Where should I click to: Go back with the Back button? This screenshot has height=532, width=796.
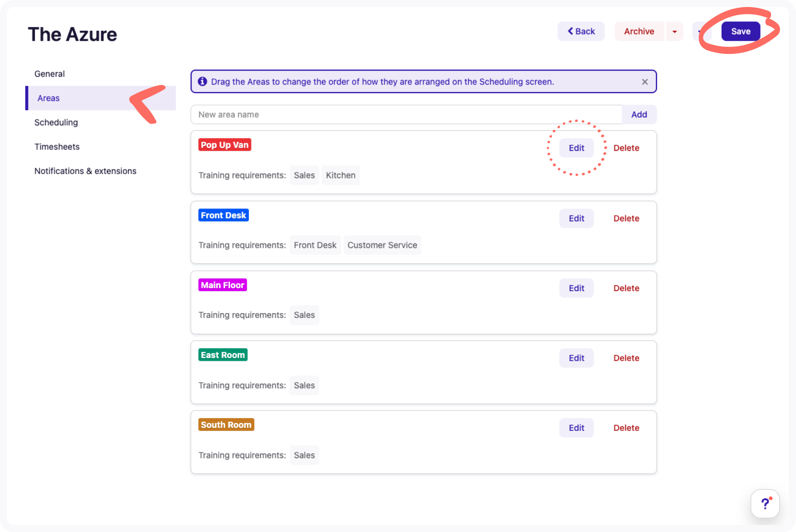pyautogui.click(x=581, y=32)
